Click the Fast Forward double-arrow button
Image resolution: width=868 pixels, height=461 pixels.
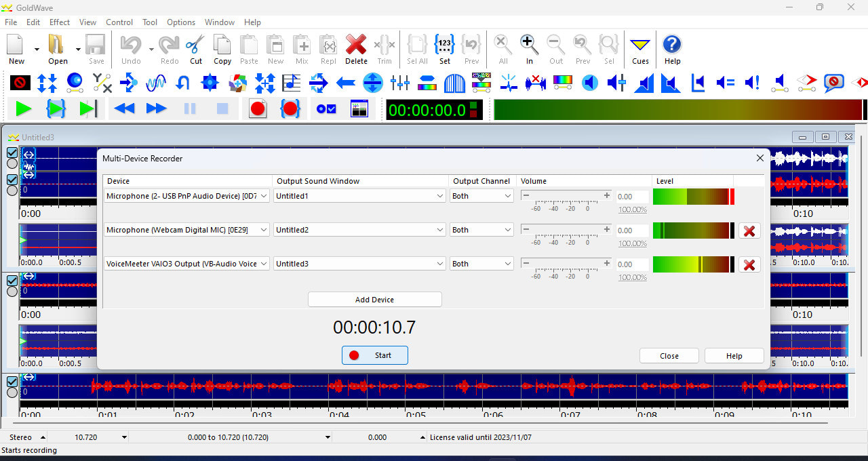tap(157, 108)
